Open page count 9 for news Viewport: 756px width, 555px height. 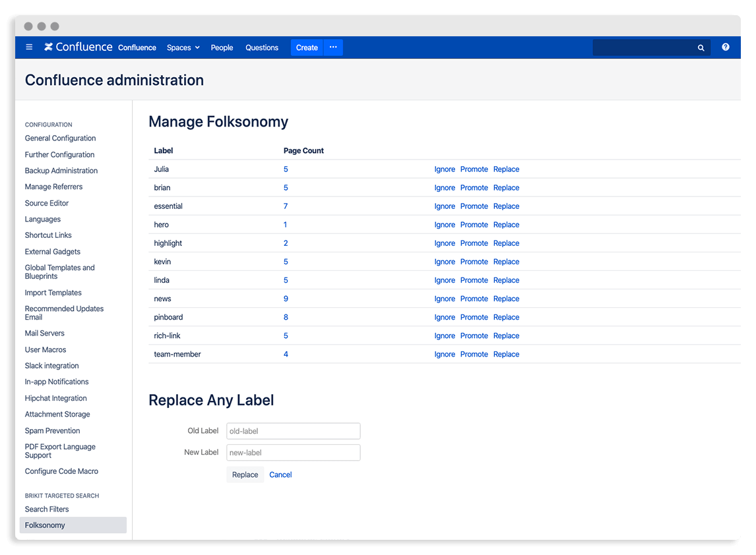pyautogui.click(x=286, y=299)
